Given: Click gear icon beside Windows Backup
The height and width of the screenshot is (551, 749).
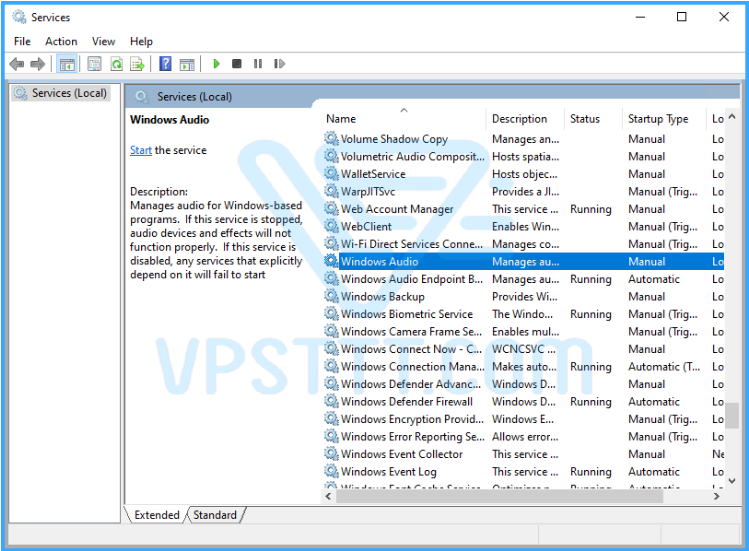Looking at the screenshot, I should (331, 296).
